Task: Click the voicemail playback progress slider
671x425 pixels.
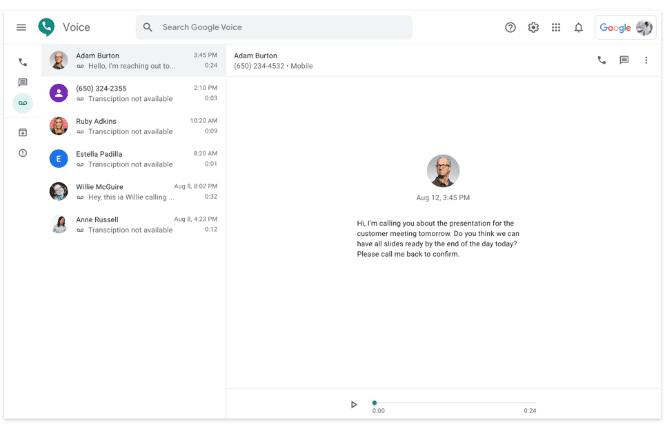Action: point(455,403)
